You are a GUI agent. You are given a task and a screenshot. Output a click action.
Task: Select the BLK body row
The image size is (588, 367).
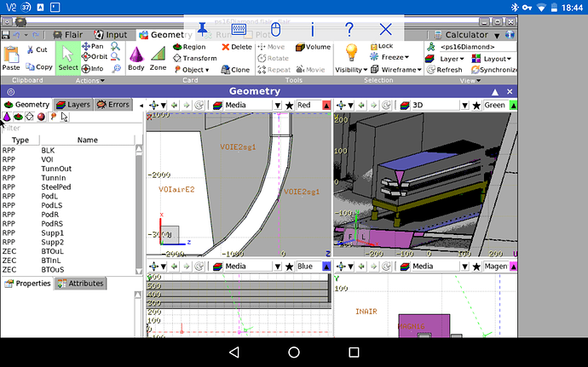68,151
